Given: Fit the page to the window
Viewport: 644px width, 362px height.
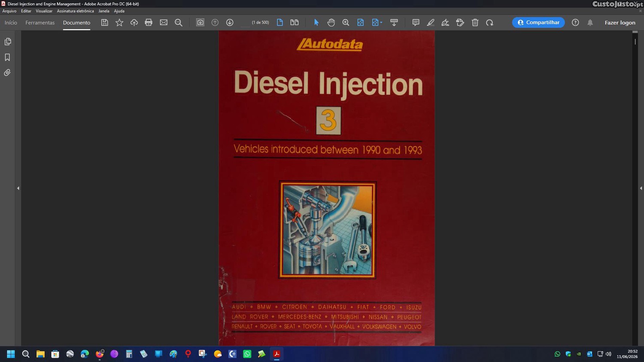Looking at the screenshot, I should pyautogui.click(x=361, y=22).
